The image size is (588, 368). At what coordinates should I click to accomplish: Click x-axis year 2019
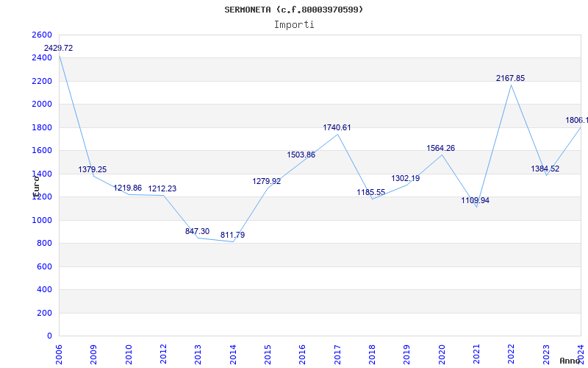tap(407, 355)
